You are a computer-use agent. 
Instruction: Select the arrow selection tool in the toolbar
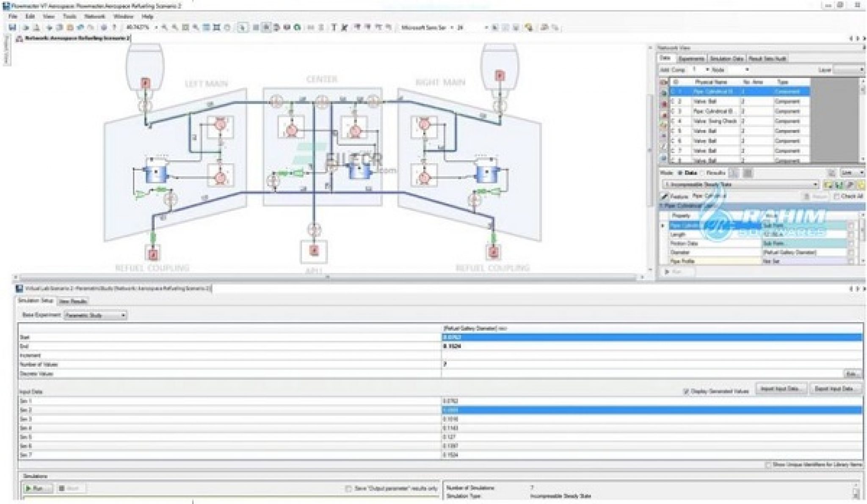(x=242, y=28)
